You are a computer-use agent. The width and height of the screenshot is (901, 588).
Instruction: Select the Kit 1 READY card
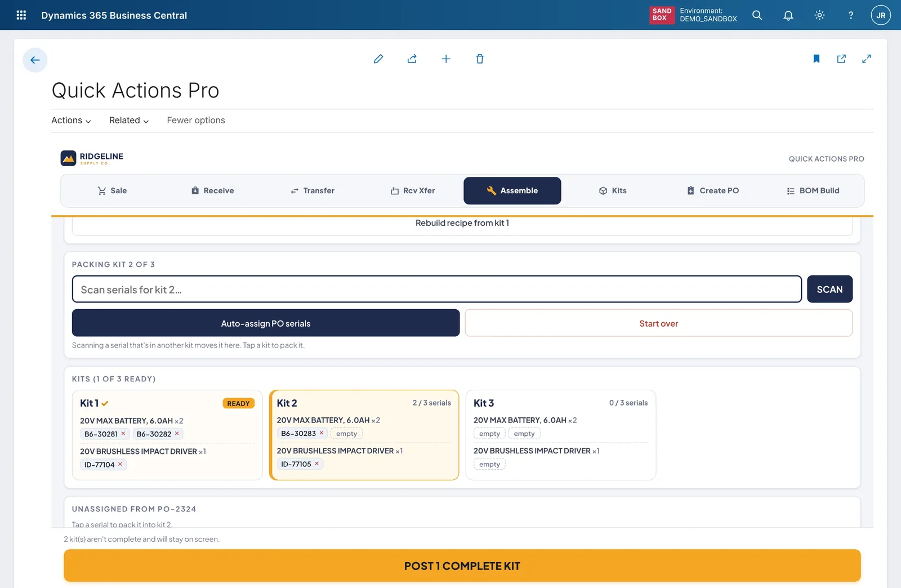[x=167, y=435]
